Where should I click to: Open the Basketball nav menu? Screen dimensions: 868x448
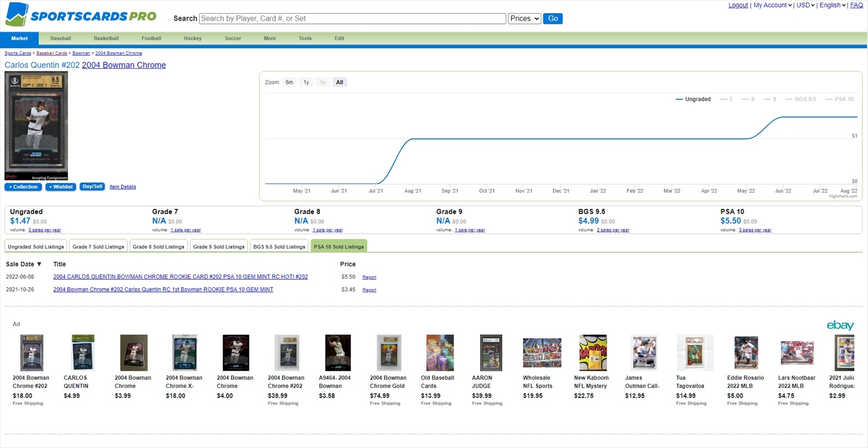106,39
